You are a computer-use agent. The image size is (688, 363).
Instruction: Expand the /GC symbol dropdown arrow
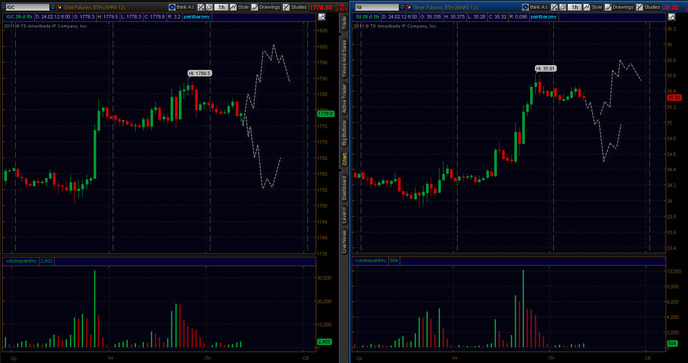[x=53, y=7]
